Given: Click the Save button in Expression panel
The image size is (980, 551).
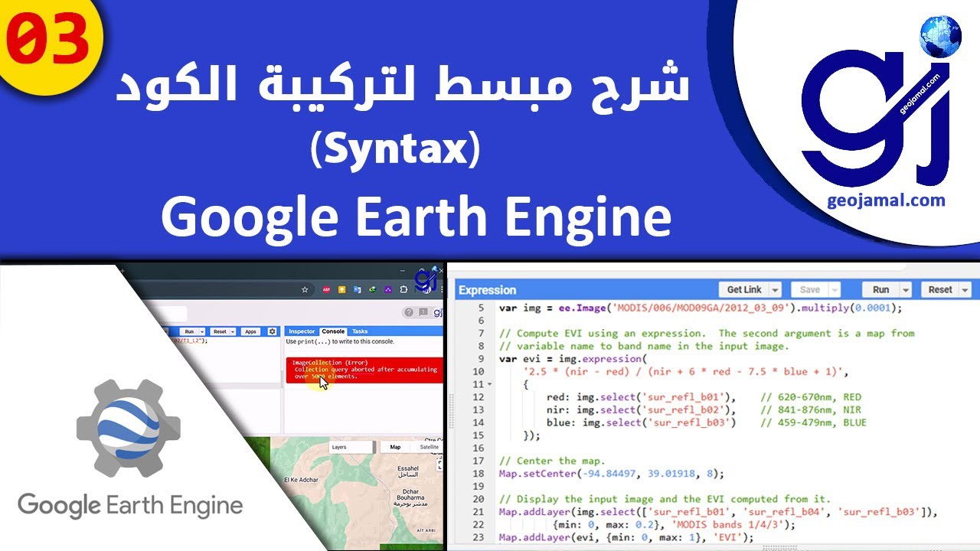Looking at the screenshot, I should (809, 289).
